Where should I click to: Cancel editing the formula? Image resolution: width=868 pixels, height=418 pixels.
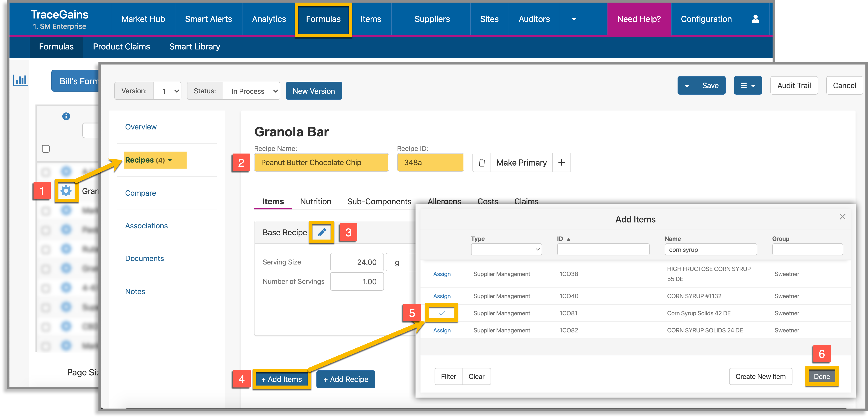click(x=844, y=86)
